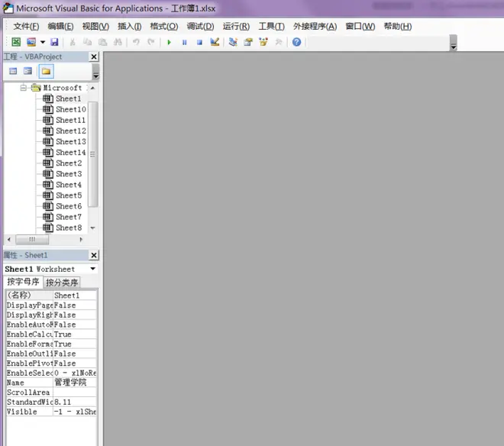Click the Break pause icon

click(185, 42)
